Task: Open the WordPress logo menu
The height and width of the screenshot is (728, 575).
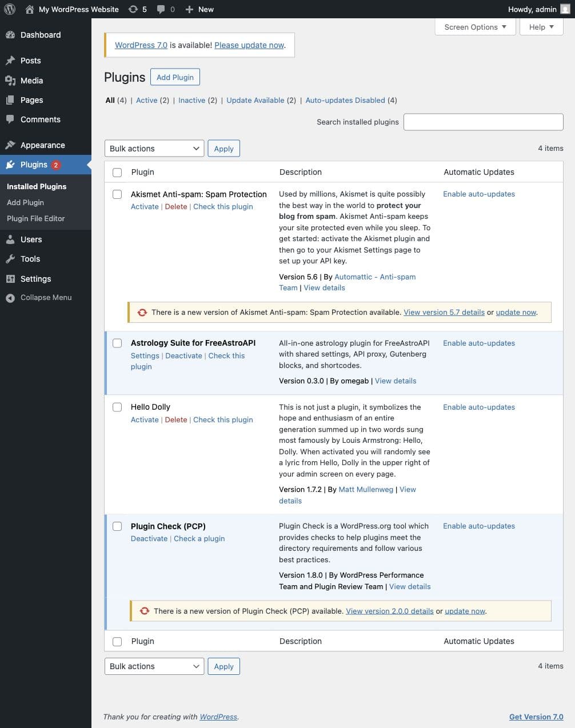Action: pos(10,9)
